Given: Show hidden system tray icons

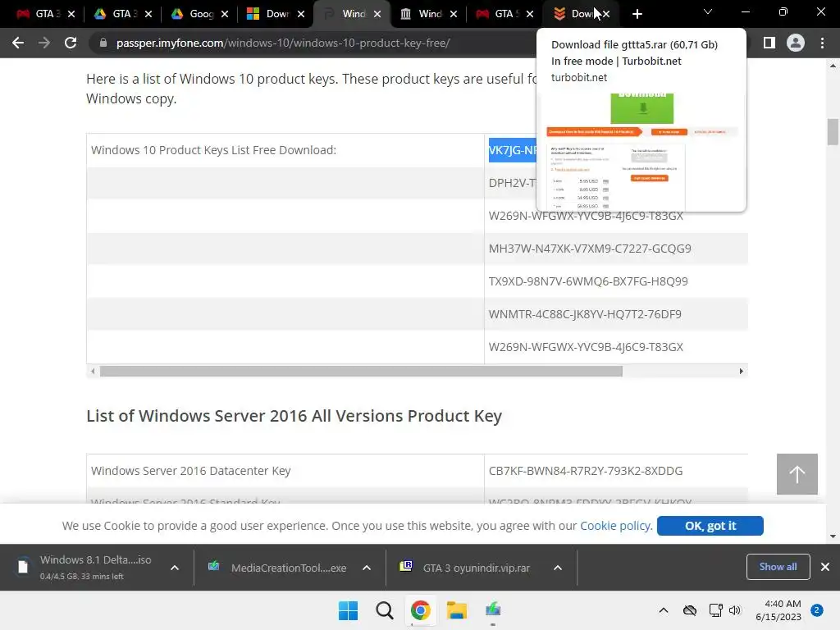Looking at the screenshot, I should point(663,610).
